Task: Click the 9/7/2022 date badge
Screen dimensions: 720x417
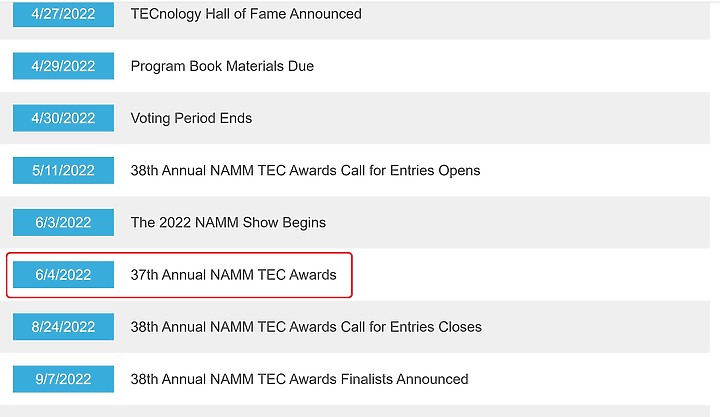Action: coord(63,379)
